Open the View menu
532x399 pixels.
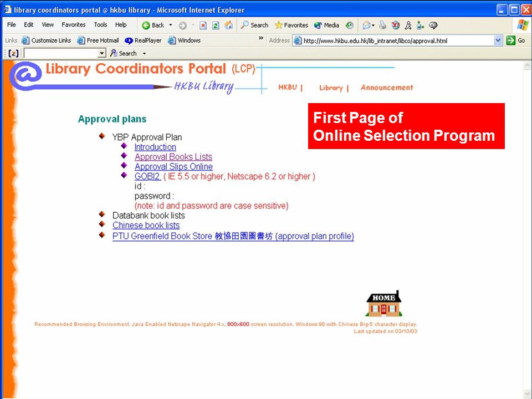[x=48, y=25]
